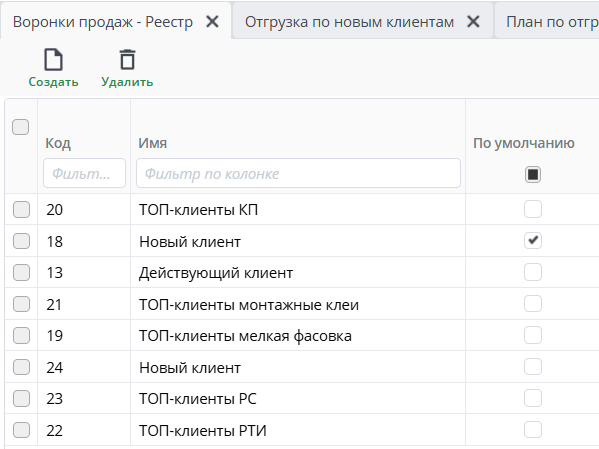Toggle the По умолчанию filter checkbox
The height and width of the screenshot is (449, 599).
(x=533, y=175)
